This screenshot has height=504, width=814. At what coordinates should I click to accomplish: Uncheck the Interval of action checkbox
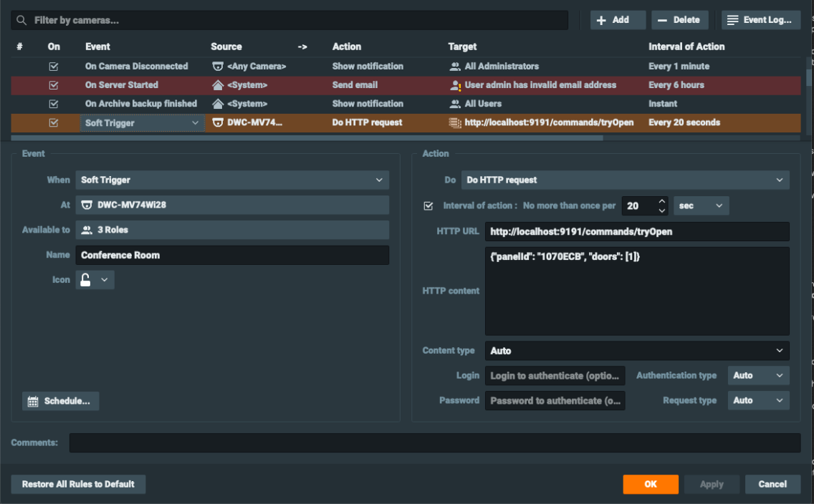[x=428, y=206]
